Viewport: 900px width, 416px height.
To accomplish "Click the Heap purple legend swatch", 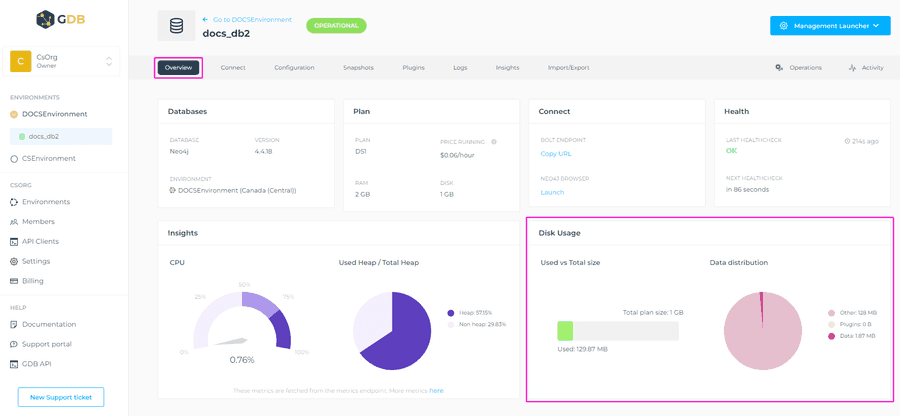I will 451,313.
